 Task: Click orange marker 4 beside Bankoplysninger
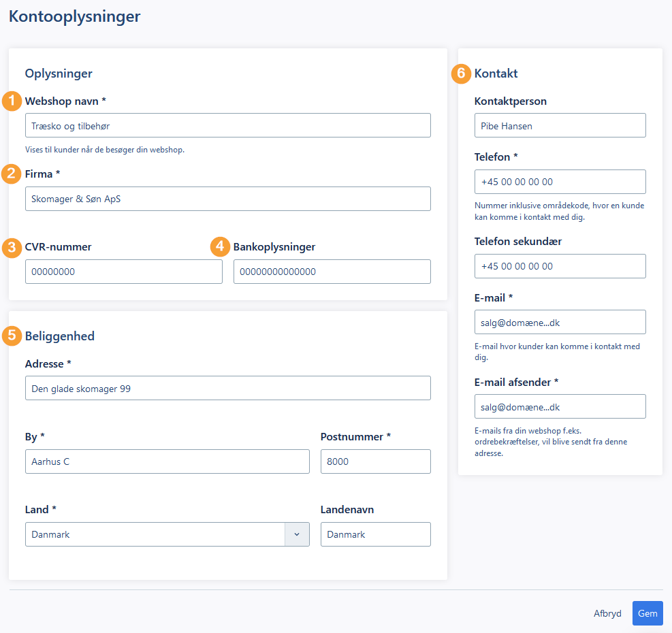[220, 246]
